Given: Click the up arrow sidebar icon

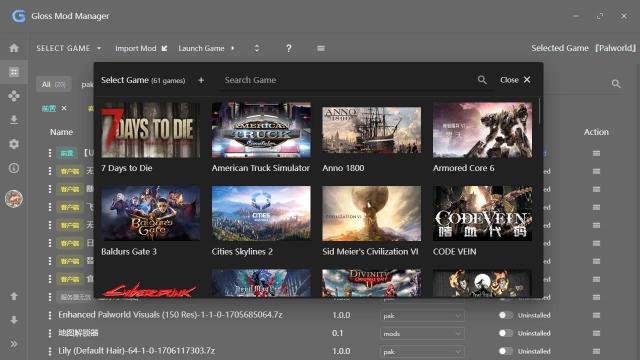Looking at the screenshot, I should click(14, 296).
